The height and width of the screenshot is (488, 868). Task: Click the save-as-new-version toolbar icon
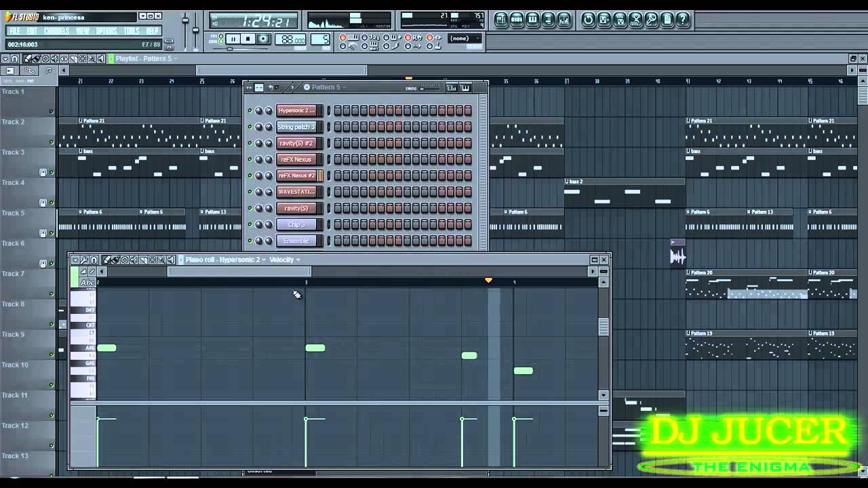coord(604,20)
